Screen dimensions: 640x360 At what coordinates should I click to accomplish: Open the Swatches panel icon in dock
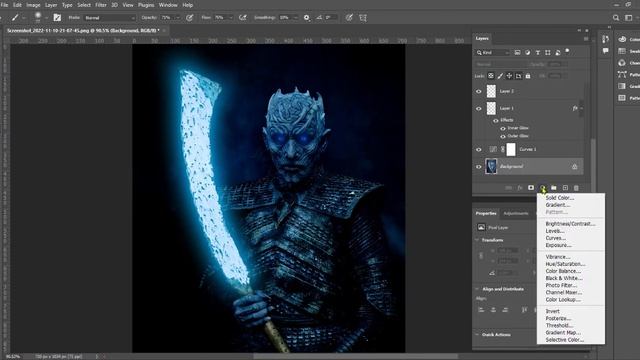click(x=622, y=51)
